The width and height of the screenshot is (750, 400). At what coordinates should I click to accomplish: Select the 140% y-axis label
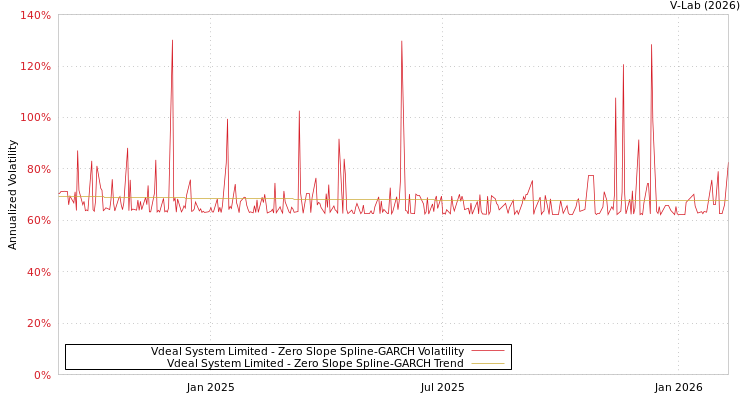pyautogui.click(x=35, y=15)
